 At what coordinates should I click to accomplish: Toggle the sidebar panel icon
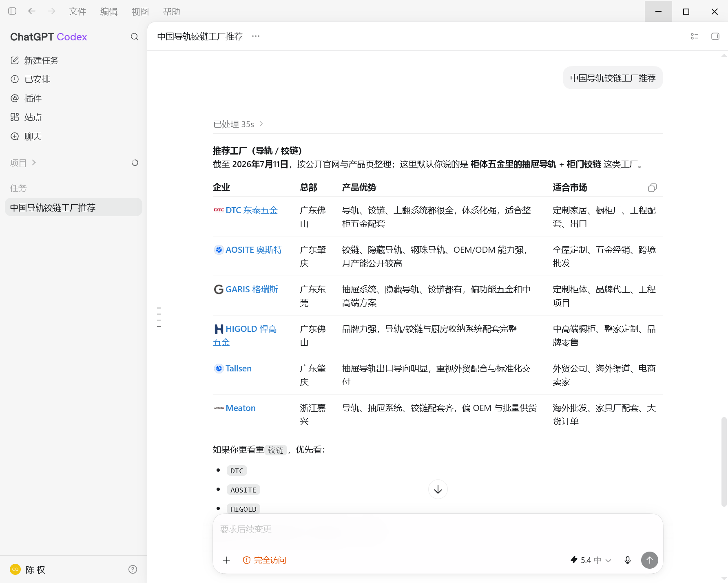[x=12, y=11]
